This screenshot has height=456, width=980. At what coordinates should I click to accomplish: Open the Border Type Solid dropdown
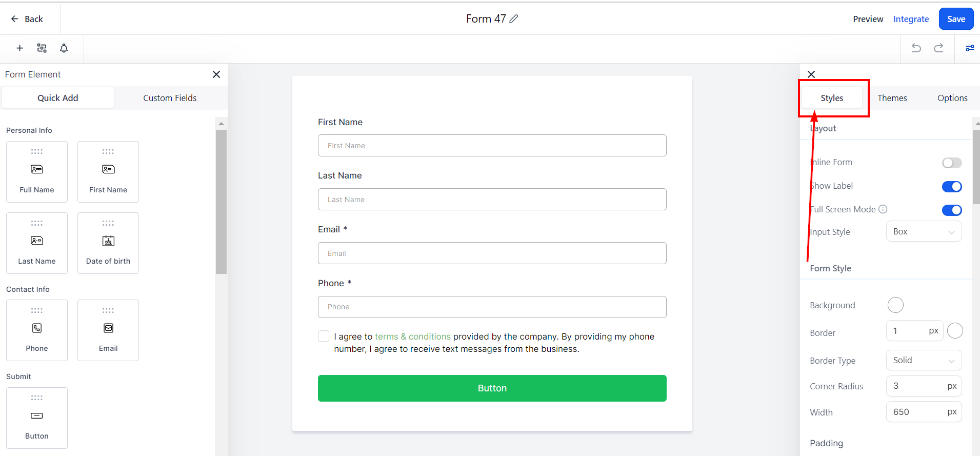(x=924, y=360)
